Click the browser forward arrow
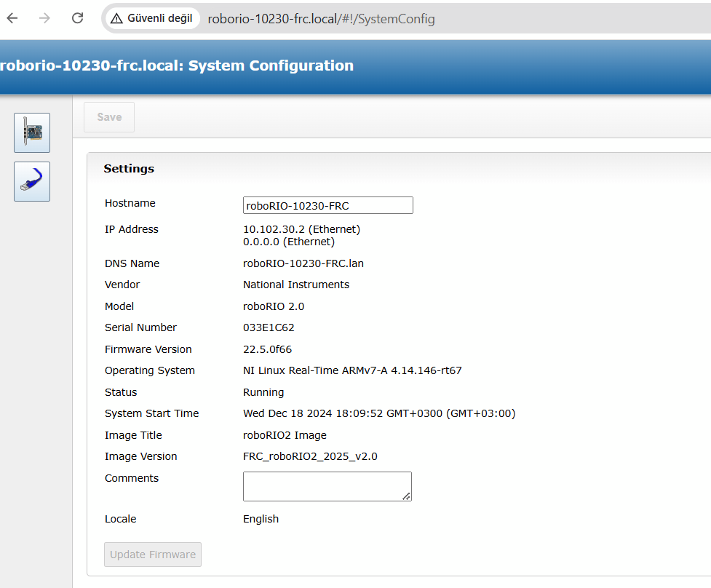 pos(44,18)
